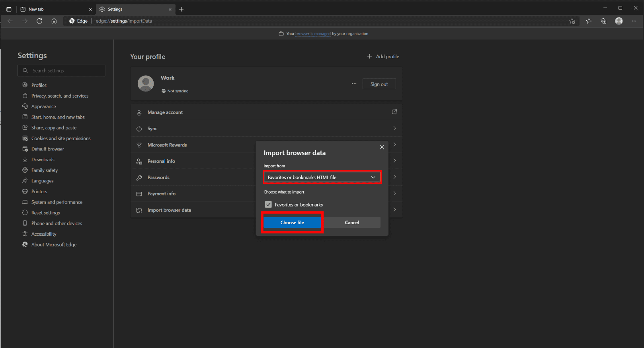Click the Search settings field
Screen dimensions: 644x348
(62, 70)
